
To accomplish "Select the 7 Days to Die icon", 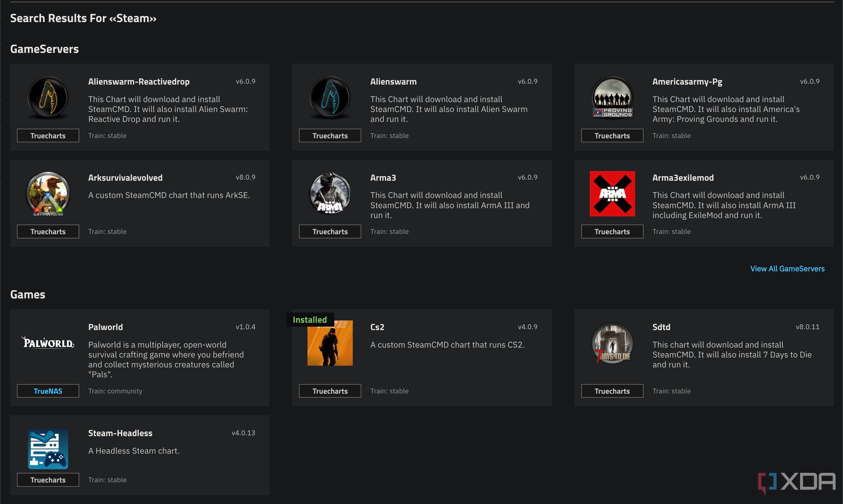I will coord(612,343).
